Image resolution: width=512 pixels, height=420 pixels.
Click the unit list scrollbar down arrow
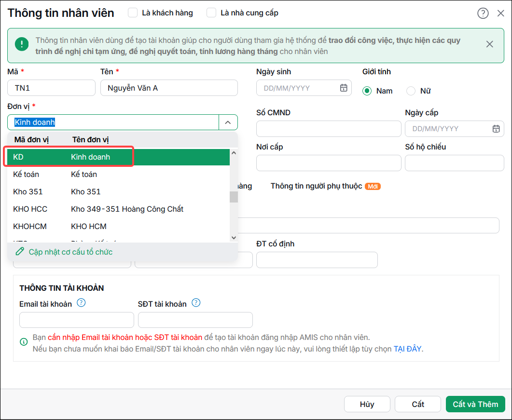pyautogui.click(x=234, y=238)
